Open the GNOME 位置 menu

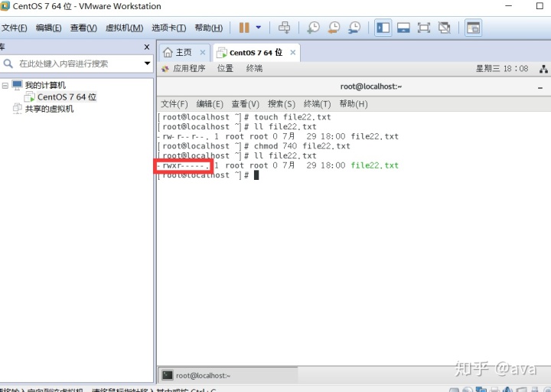[225, 68]
